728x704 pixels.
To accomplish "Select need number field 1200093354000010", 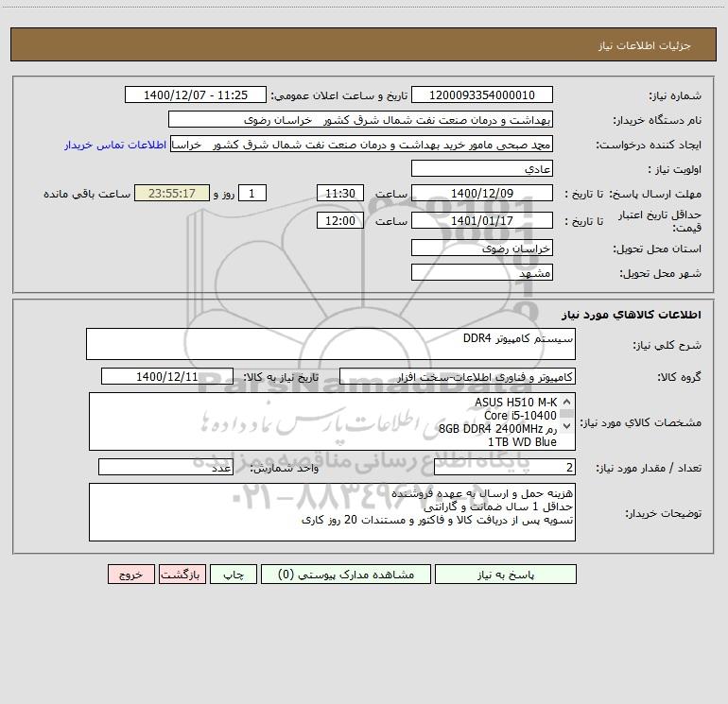I will point(482,94).
